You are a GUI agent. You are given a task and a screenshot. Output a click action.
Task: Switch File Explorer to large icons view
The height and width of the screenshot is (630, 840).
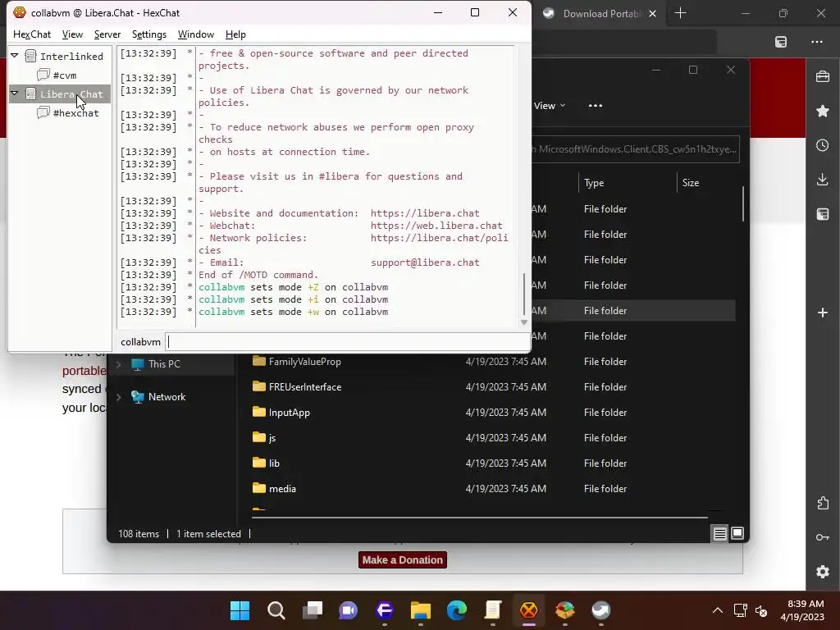(737, 533)
